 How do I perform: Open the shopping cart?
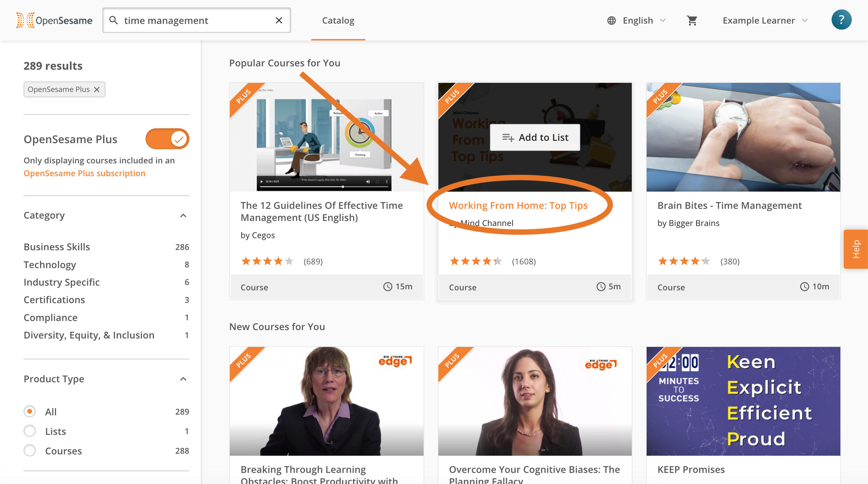pos(692,21)
